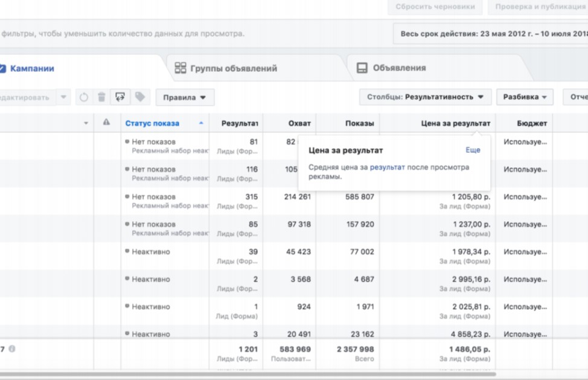Screen dimensions: 588x380
Task: Click the ad sets grid icon
Action: coord(181,68)
